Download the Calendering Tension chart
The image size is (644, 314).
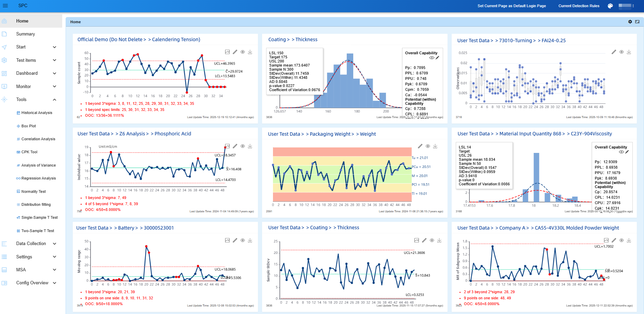pyautogui.click(x=250, y=52)
